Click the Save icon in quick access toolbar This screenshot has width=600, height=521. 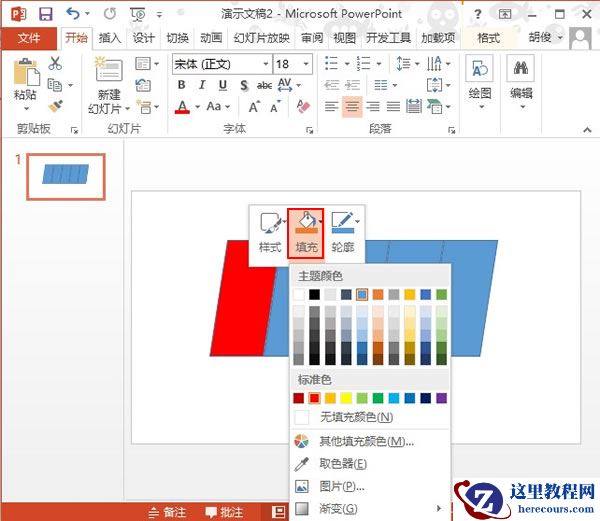click(46, 14)
